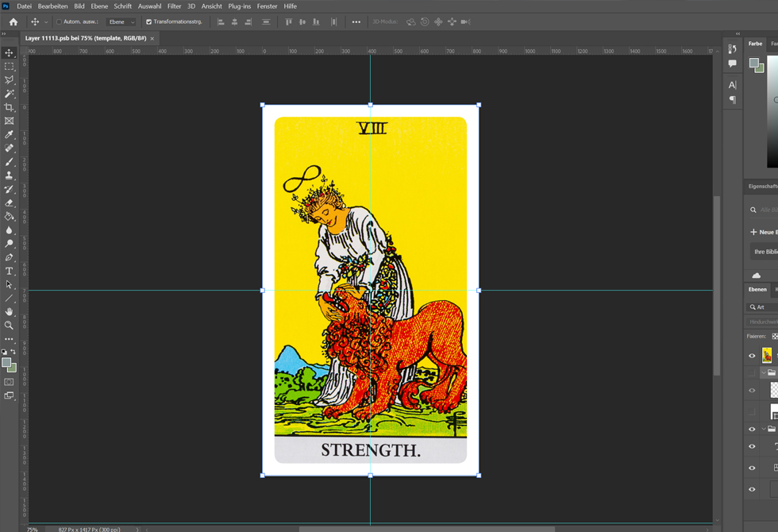Select the Brush tool
778x532 pixels.
tap(9, 162)
